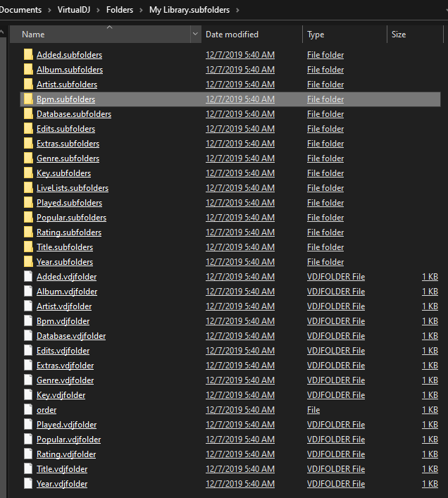Screen dimensions: 448x498
Task: Select Extras.vdjfolder file name
Action: [65, 366]
